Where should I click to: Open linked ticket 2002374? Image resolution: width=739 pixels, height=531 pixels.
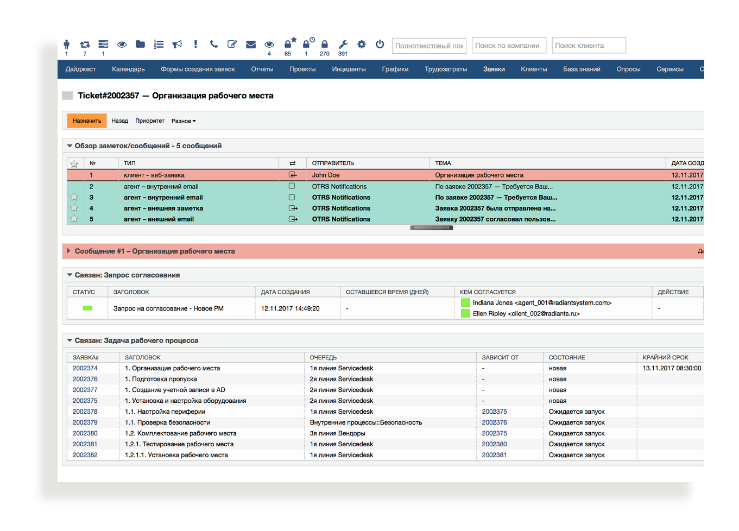coord(85,368)
